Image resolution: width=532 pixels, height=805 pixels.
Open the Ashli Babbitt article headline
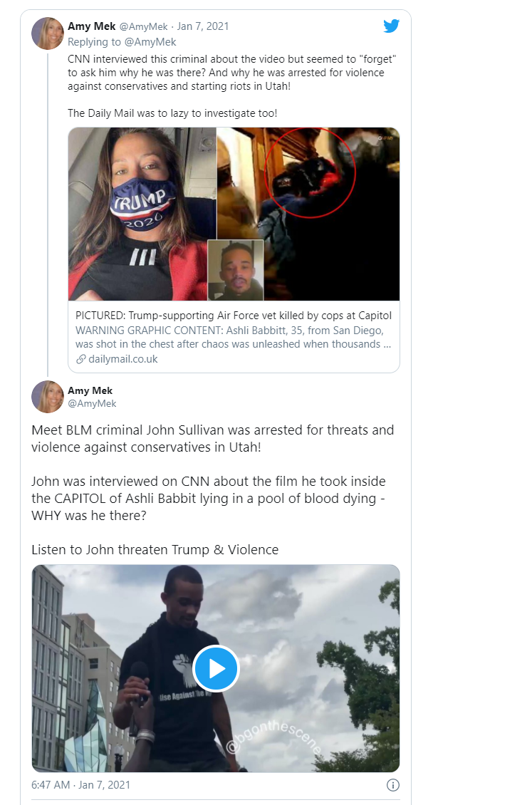pyautogui.click(x=234, y=315)
